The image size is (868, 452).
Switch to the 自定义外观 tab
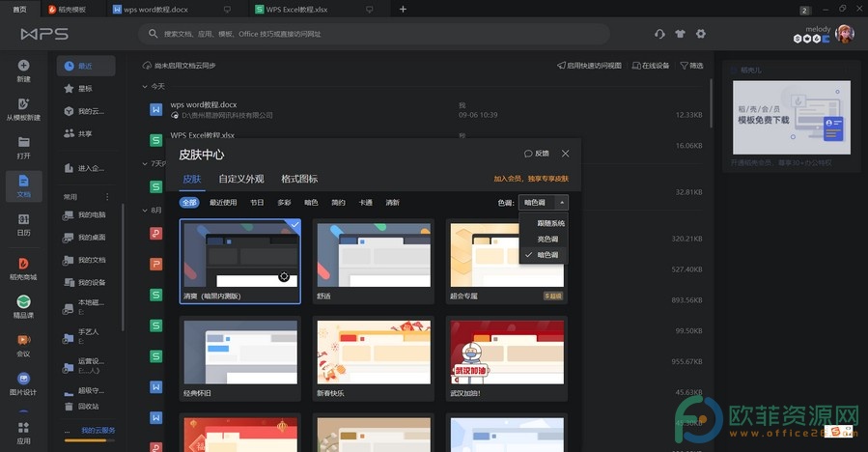coord(240,179)
